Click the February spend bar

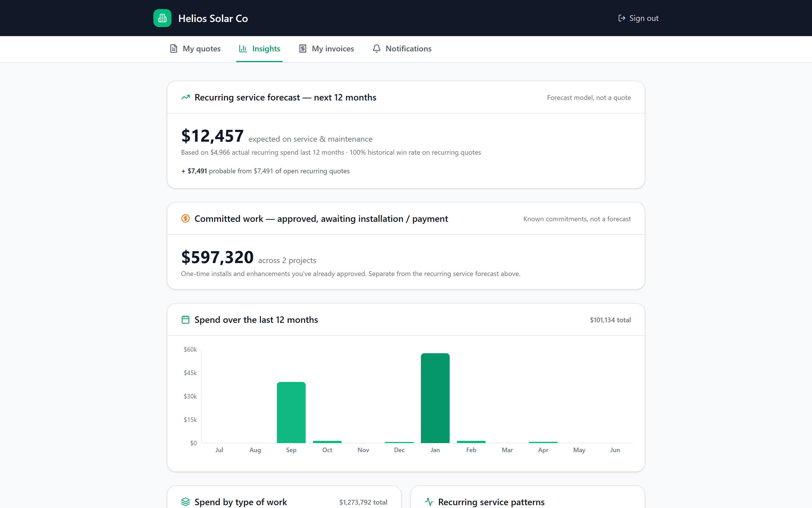[x=471, y=442]
